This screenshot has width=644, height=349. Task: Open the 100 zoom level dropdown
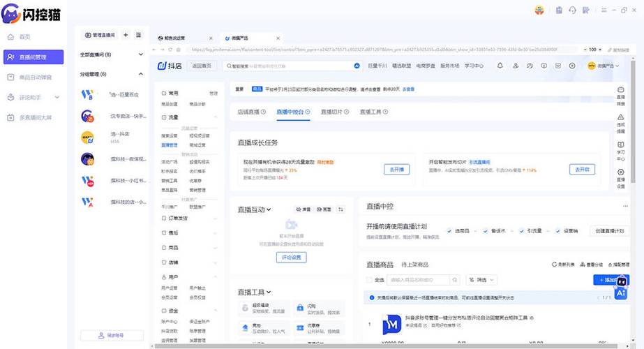592,50
